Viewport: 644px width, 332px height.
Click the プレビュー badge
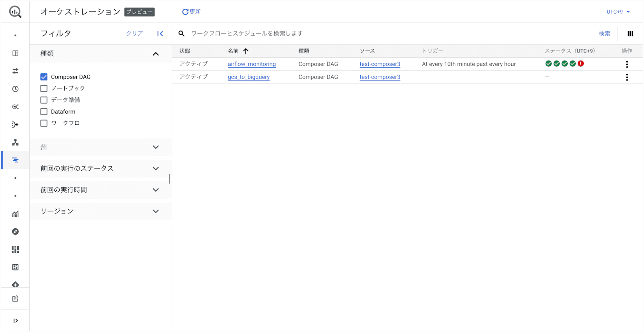pyautogui.click(x=139, y=12)
